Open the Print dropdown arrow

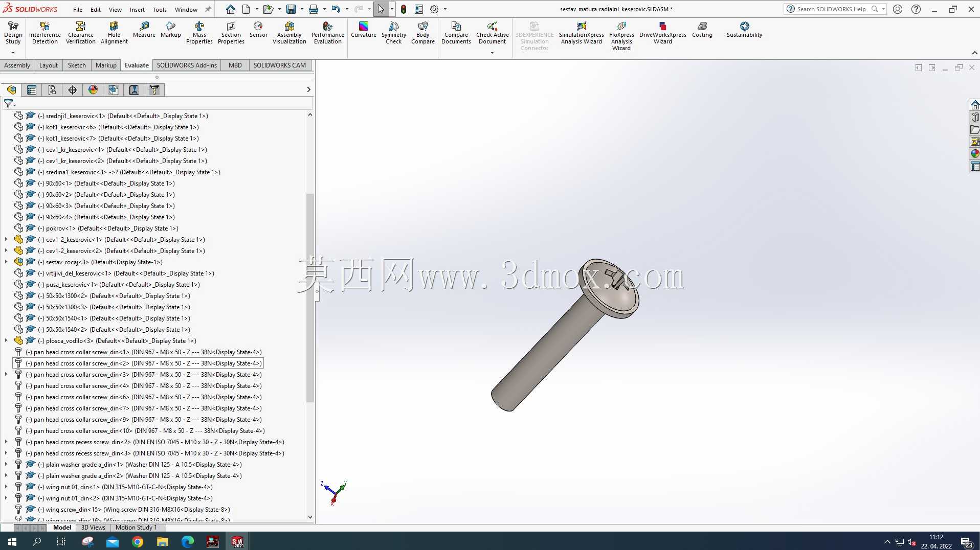(324, 9)
